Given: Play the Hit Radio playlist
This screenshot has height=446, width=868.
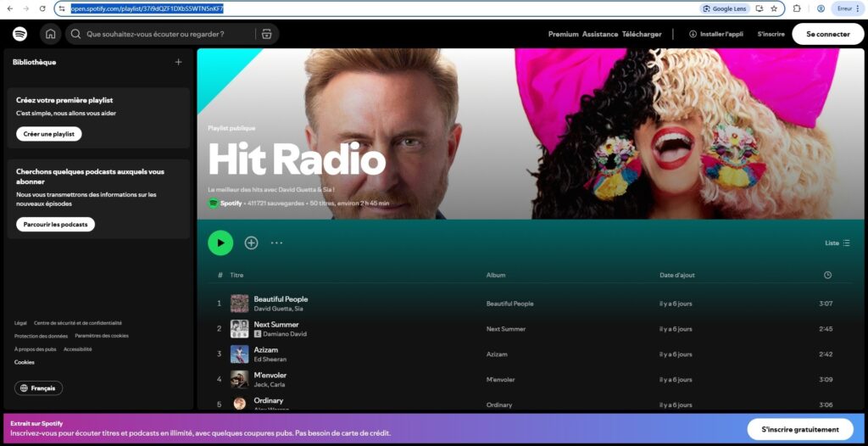Looking at the screenshot, I should click(220, 243).
